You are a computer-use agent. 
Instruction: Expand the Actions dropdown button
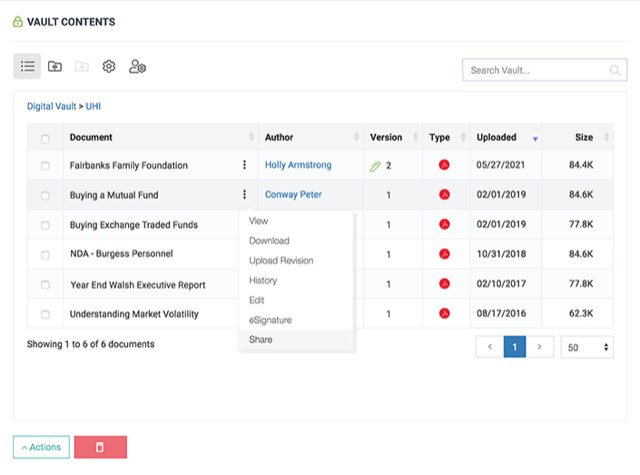click(x=41, y=447)
